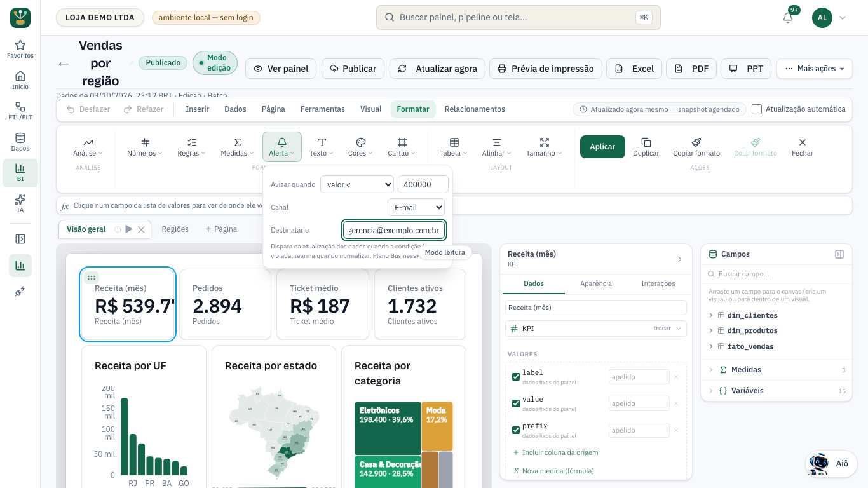Open the Cores format tool
The width and height of the screenshot is (868, 488).
tap(361, 147)
